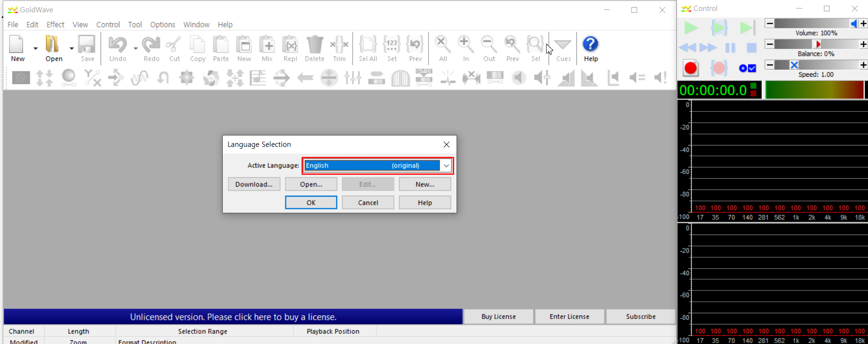Click the Mechanize gear effect icon
Viewport: 868px width, 344px height.
click(x=187, y=78)
